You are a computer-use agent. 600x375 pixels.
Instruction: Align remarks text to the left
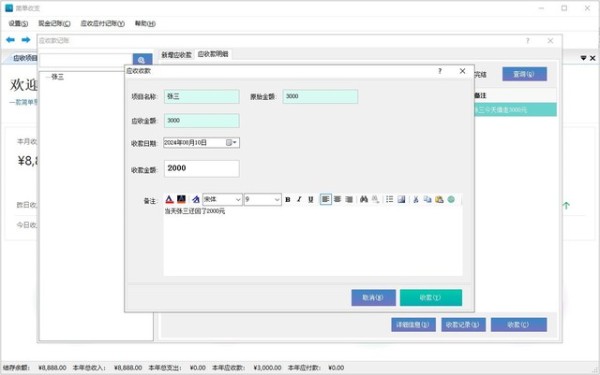(x=326, y=199)
